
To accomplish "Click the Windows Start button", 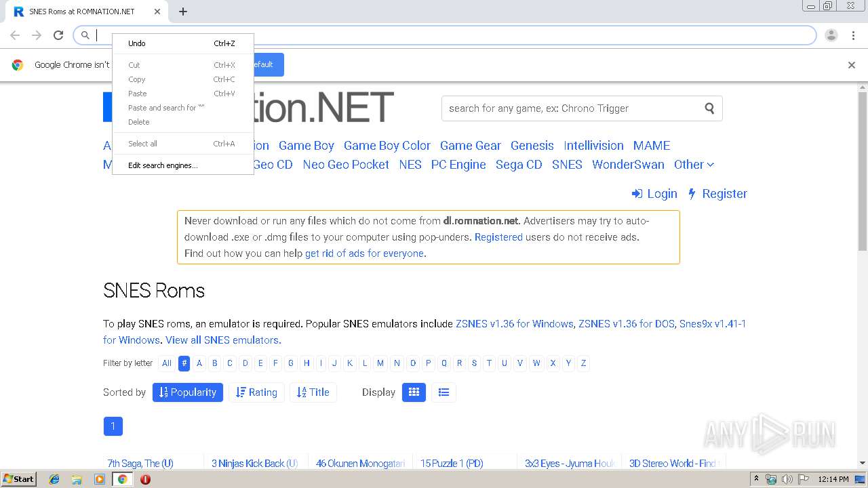I will [x=19, y=479].
